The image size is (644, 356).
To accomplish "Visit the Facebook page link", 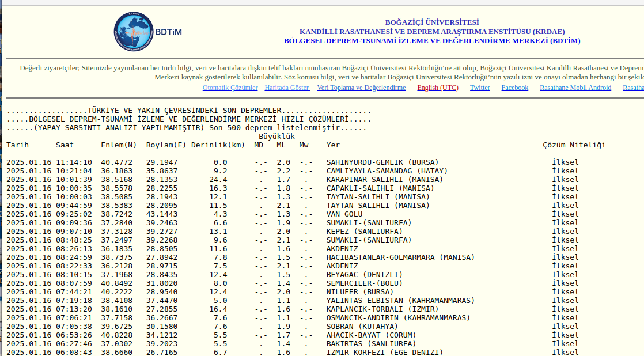I will tap(514, 88).
